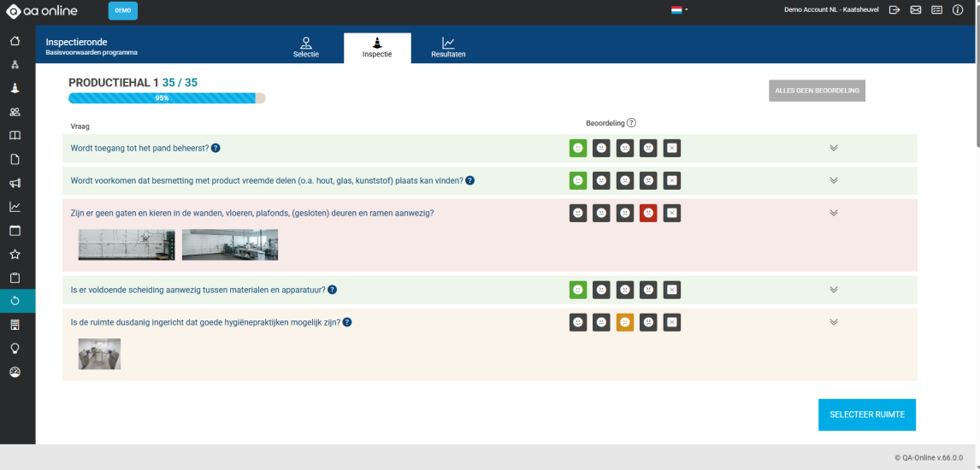
Task: Click the lightbulb icon in sidebar
Action: click(15, 349)
